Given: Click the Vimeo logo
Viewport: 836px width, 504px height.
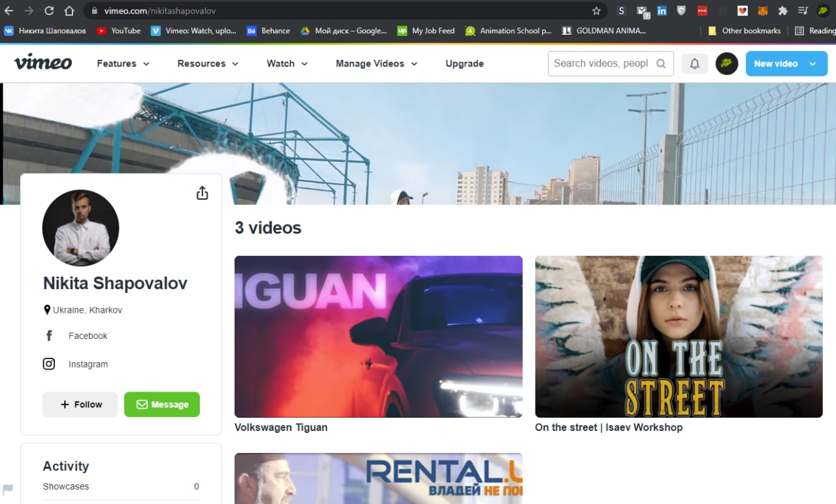Looking at the screenshot, I should click(43, 63).
